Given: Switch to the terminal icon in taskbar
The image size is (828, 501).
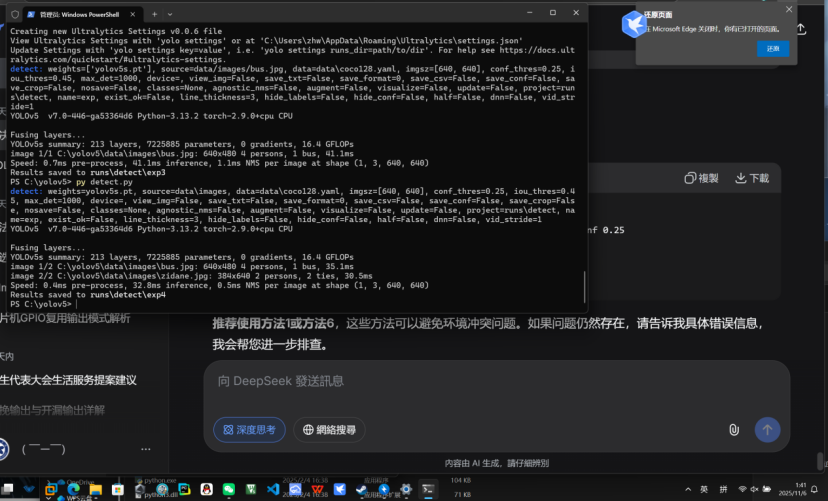Looking at the screenshot, I should point(428,489).
